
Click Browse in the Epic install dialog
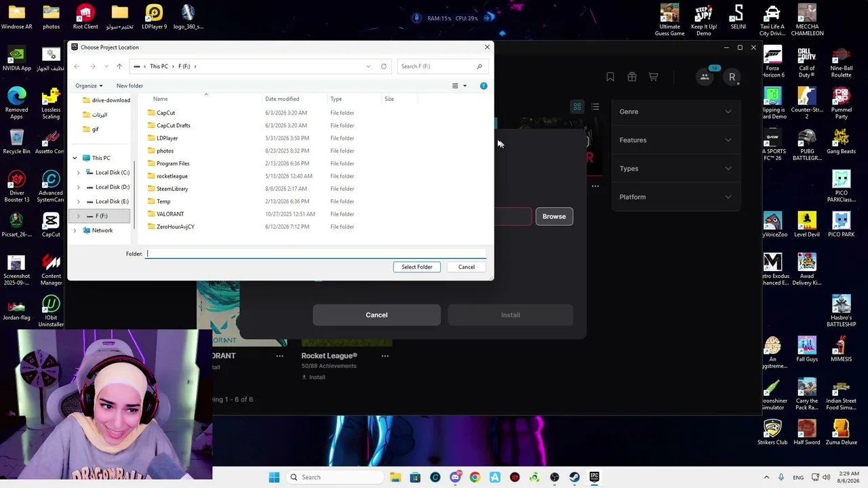coord(554,217)
